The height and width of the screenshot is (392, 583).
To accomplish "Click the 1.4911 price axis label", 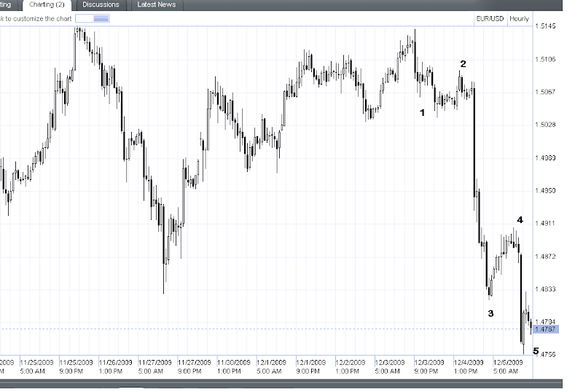I will pos(545,224).
